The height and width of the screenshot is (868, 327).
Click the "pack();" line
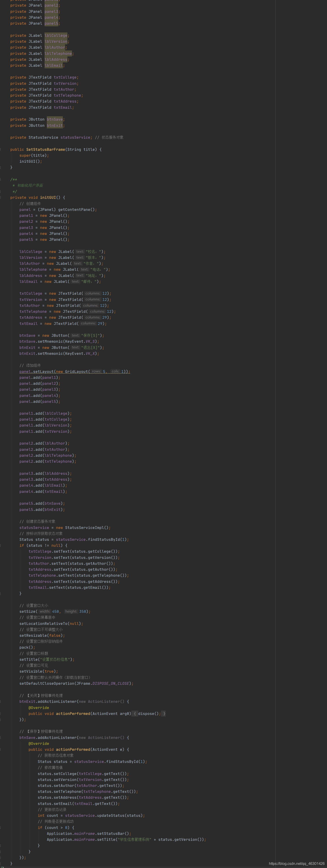pos(27,647)
